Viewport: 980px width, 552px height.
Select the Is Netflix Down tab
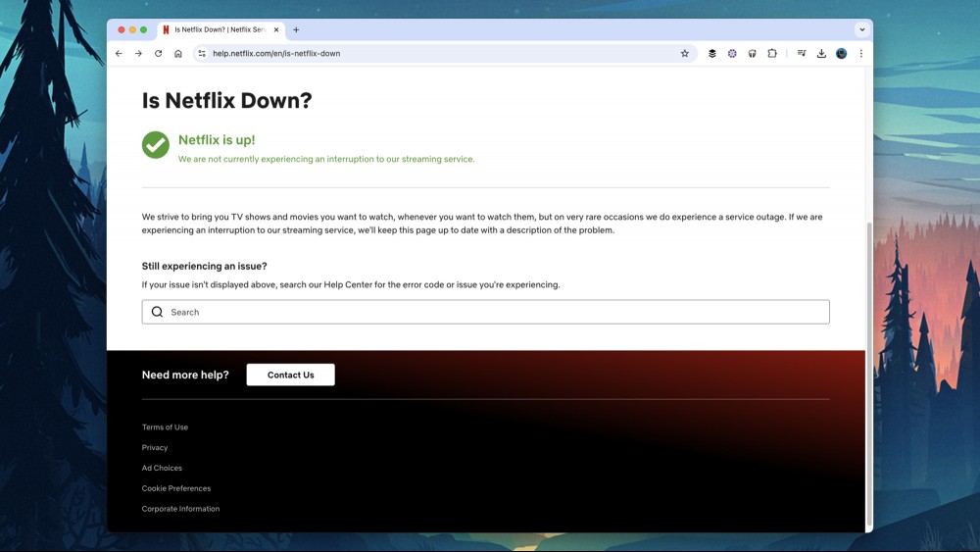coord(220,29)
